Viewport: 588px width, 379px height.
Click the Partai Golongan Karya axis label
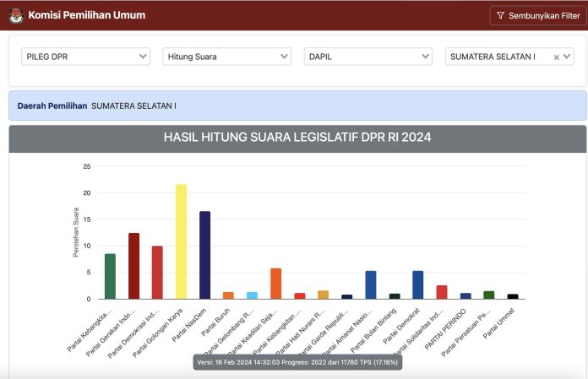tap(157, 333)
